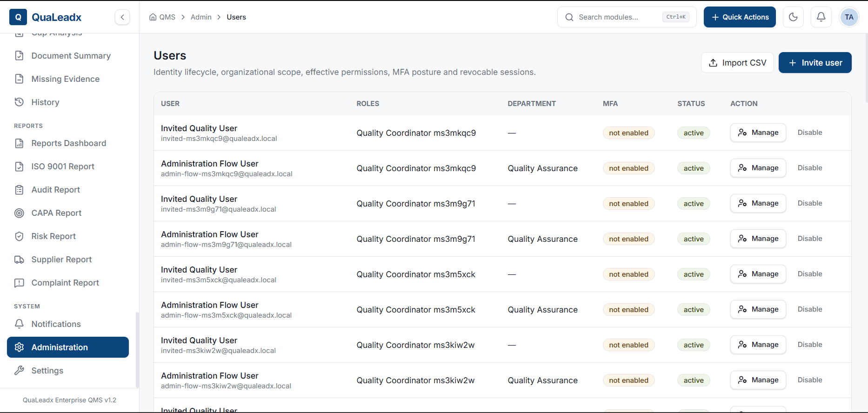Open ISO 9001 Report
The width and height of the screenshot is (868, 413).
(x=68, y=167)
